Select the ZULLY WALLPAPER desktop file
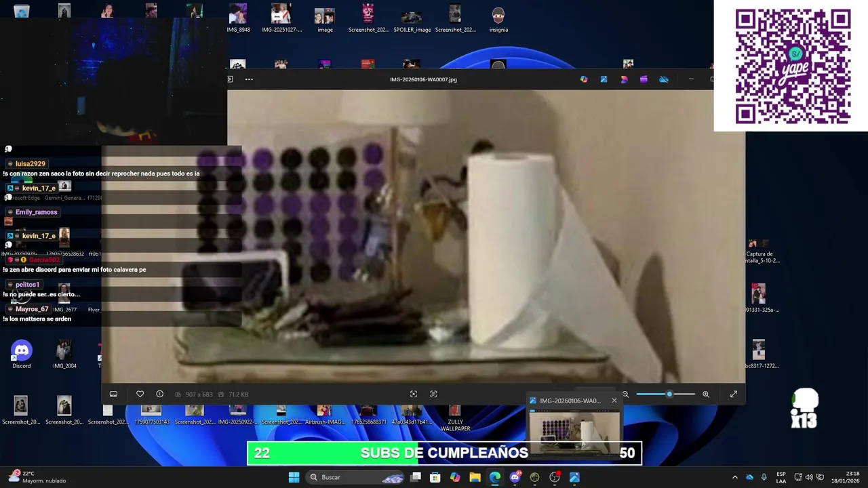Image resolution: width=868 pixels, height=488 pixels. click(455, 418)
